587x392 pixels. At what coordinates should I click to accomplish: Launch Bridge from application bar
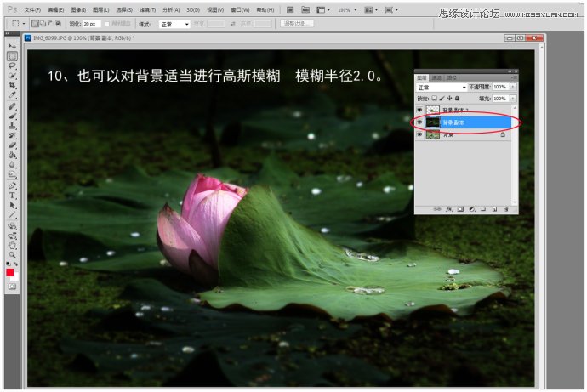pos(290,9)
